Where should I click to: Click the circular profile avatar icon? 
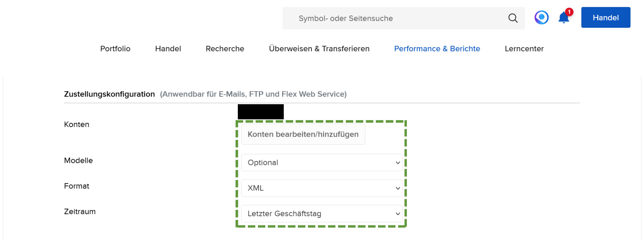tap(541, 17)
